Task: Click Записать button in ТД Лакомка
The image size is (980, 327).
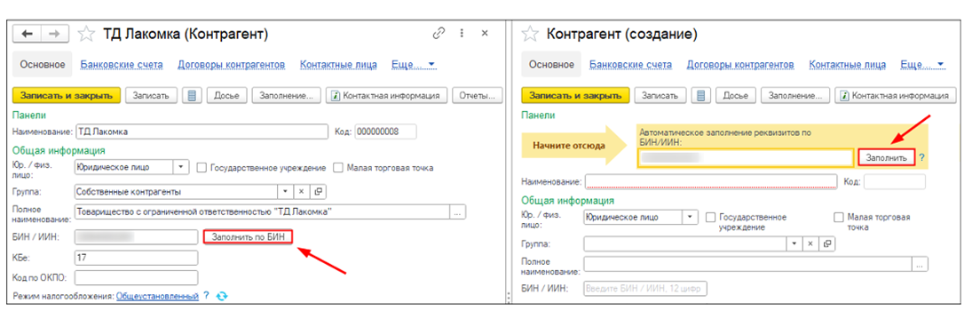Action: 152,96
